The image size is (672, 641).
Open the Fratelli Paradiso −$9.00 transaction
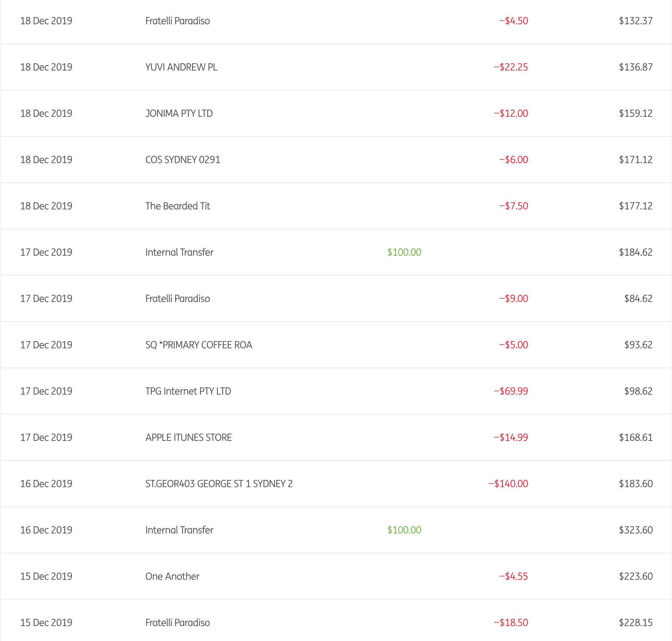click(177, 299)
